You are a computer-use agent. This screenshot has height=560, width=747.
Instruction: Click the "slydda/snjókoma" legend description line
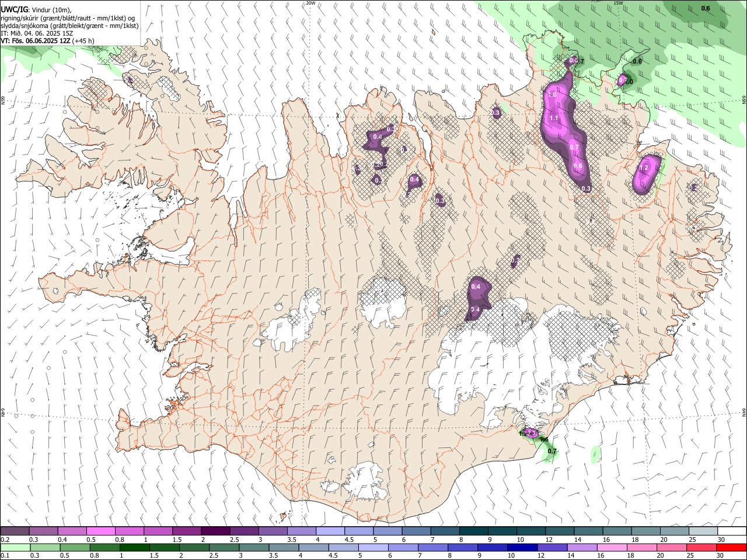click(x=69, y=26)
